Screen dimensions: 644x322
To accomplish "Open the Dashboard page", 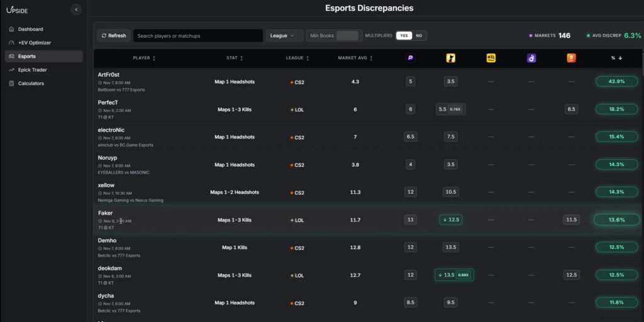I will tap(43, 29).
